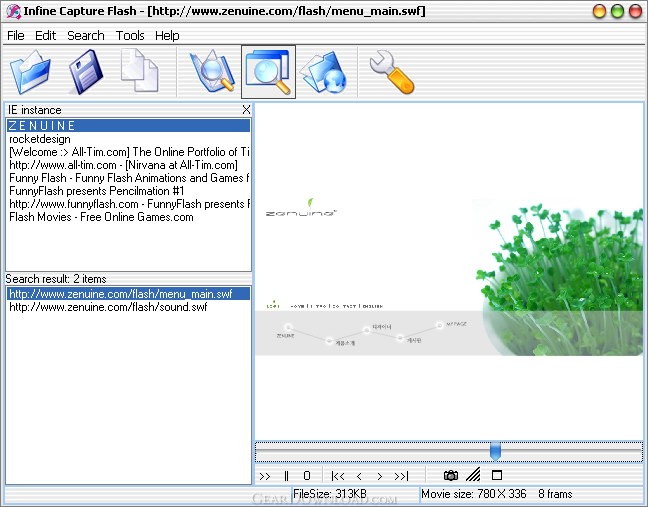Open settings via the wrench icon
Screen dimensions: 648x507
[391, 72]
